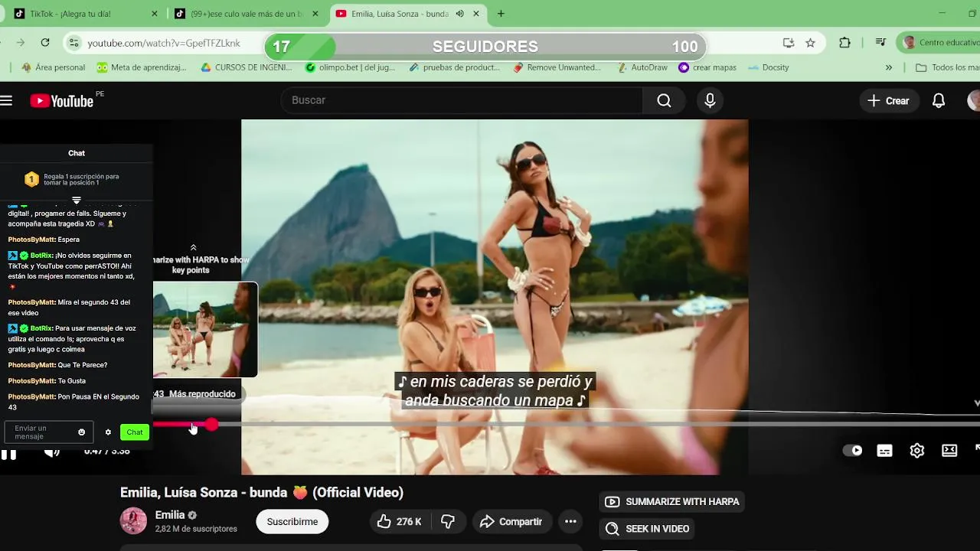Close the Emilia YouTube tab
This screenshot has width=980, height=551.
(475, 14)
